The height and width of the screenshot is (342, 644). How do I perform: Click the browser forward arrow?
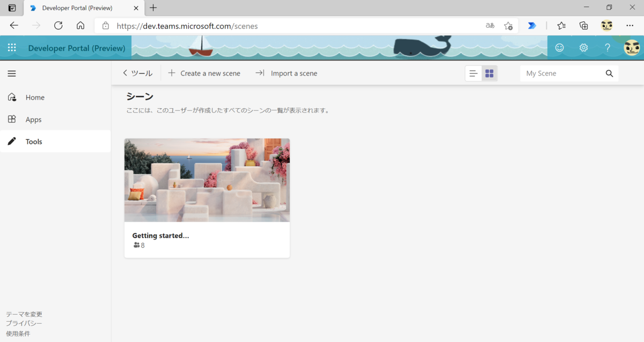36,25
